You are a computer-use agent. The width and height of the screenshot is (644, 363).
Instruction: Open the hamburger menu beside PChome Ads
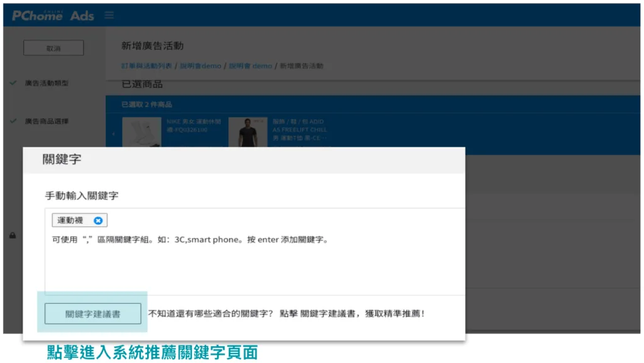coord(109,15)
